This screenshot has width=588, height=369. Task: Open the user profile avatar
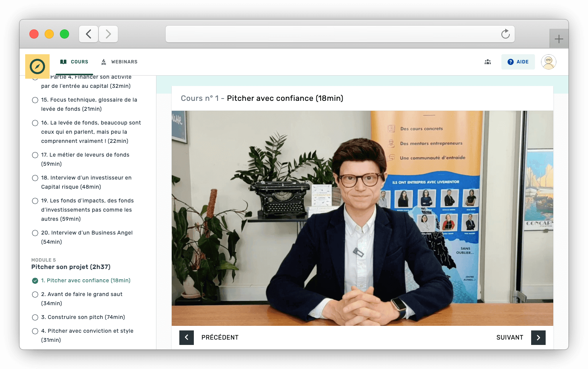(x=548, y=62)
